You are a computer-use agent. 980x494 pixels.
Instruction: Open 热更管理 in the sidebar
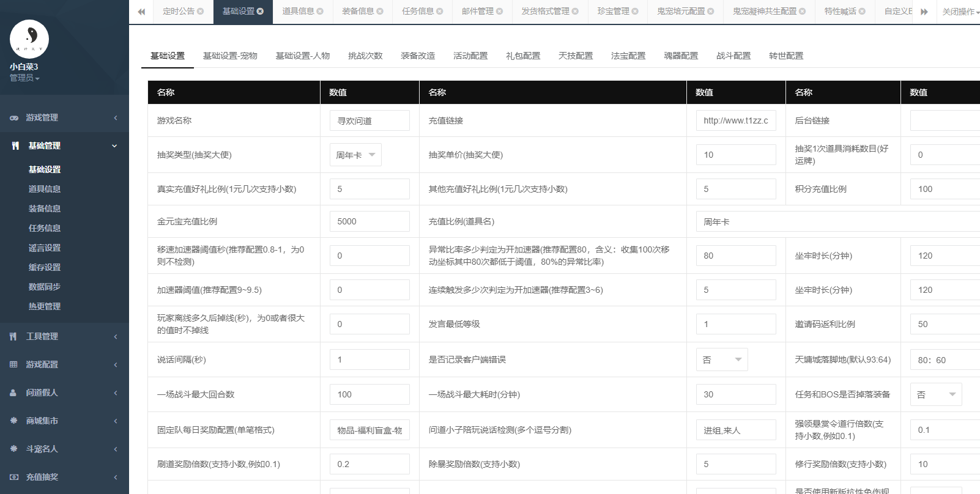click(45, 306)
